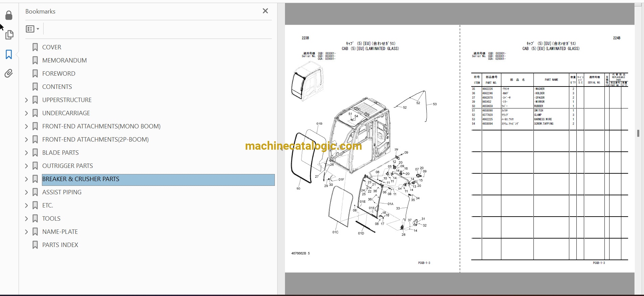The height and width of the screenshot is (296, 644).
Task: Expand the UNDERCARRIAGE bookmark
Action: [26, 113]
